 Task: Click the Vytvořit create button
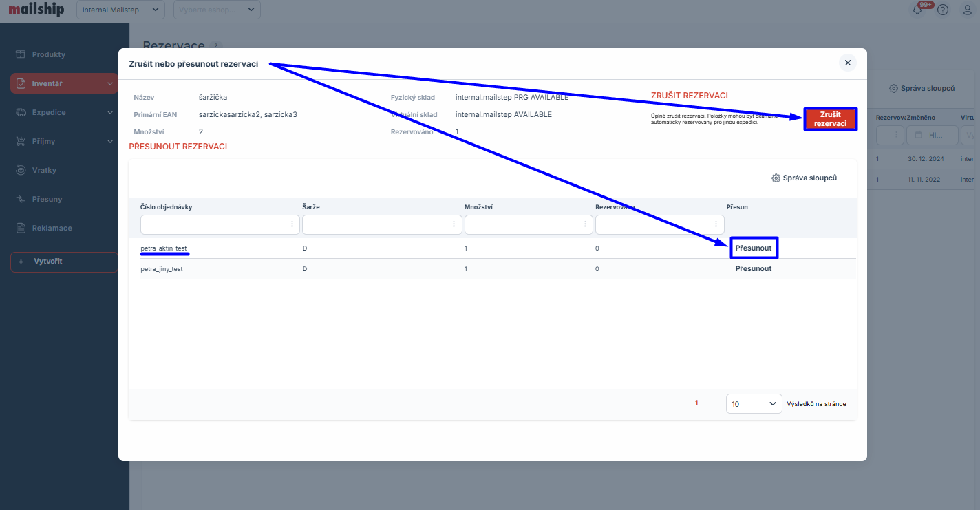[64, 262]
